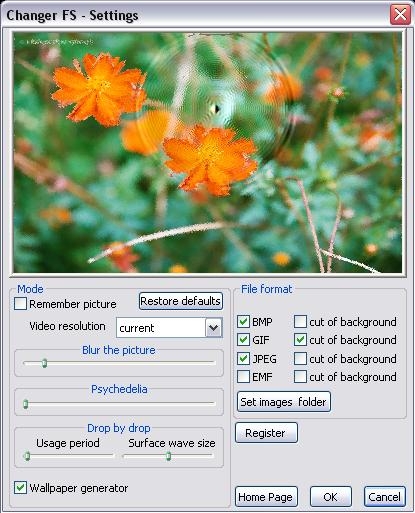Click the Register button

266,433
